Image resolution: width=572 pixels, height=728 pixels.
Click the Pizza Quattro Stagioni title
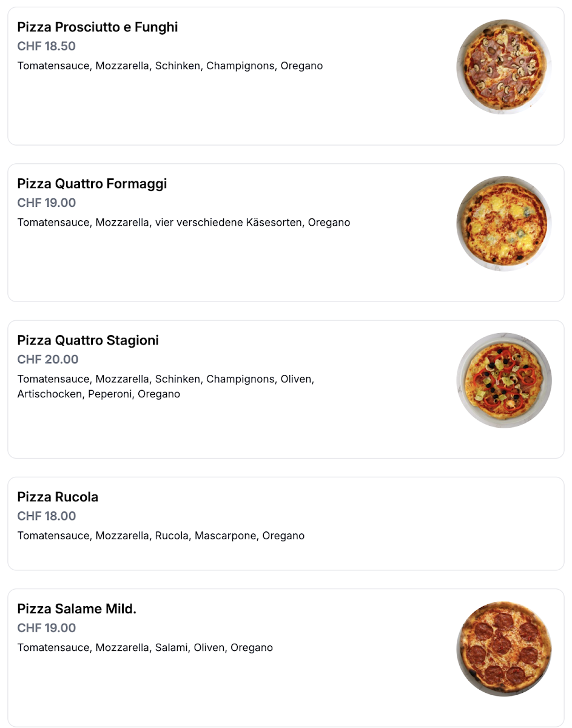pyautogui.click(x=88, y=340)
